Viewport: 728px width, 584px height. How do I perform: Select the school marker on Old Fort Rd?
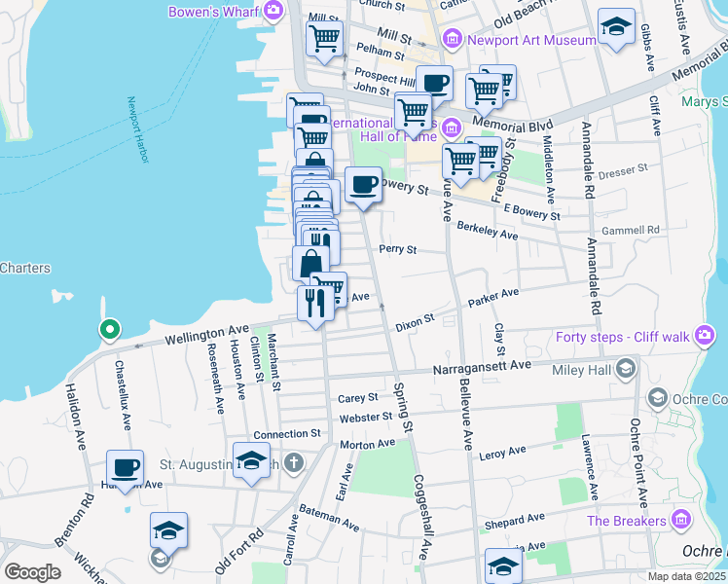(x=168, y=531)
